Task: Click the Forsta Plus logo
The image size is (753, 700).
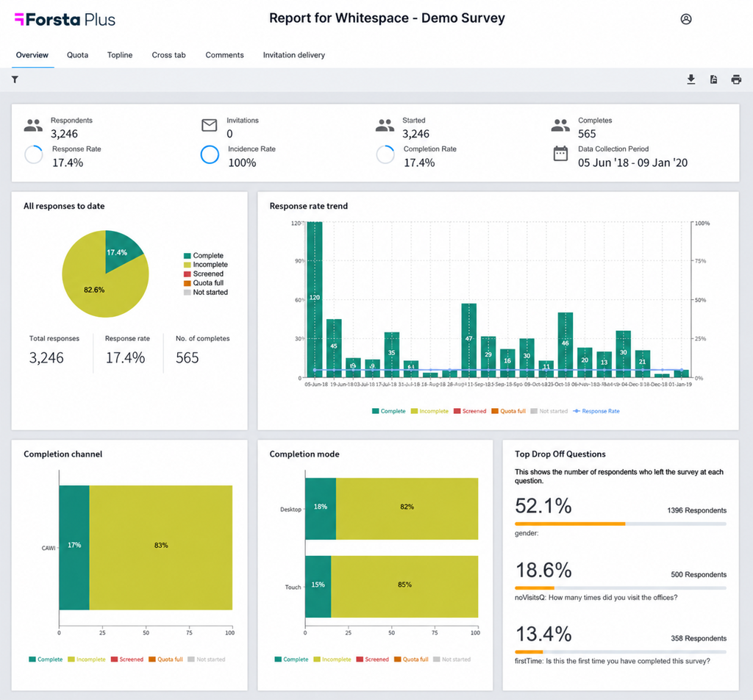Action: pos(65,20)
